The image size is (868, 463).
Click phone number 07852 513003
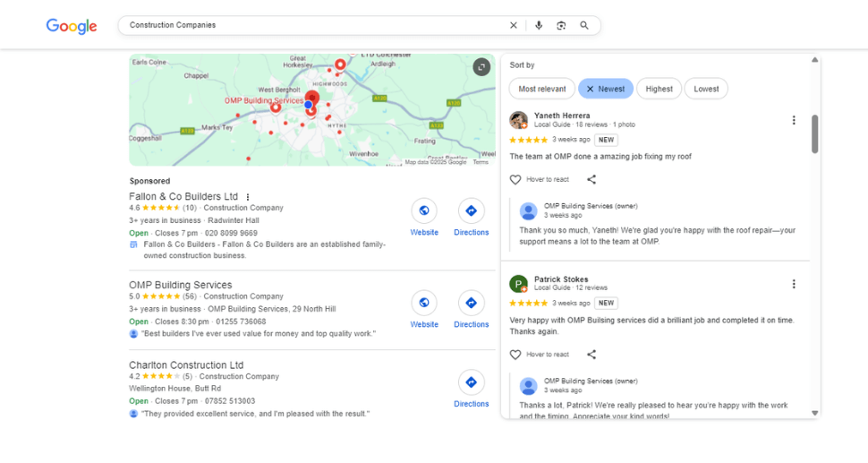point(230,401)
